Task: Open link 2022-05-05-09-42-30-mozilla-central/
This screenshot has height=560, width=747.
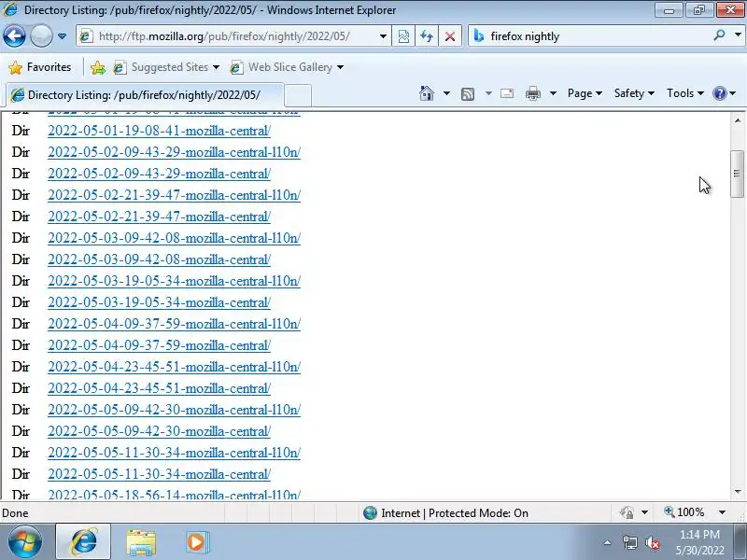Action: (159, 430)
